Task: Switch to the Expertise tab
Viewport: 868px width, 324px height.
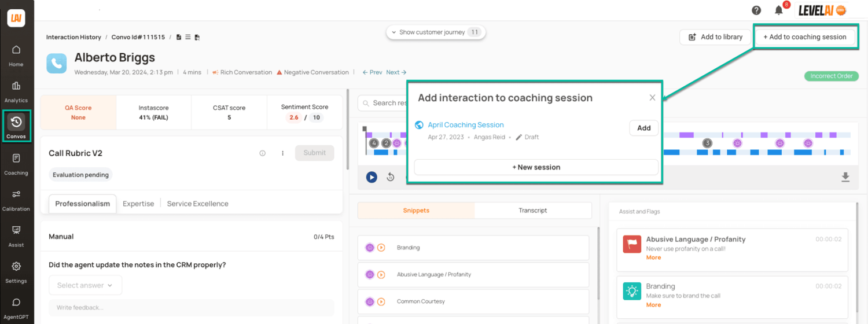Action: pyautogui.click(x=138, y=204)
